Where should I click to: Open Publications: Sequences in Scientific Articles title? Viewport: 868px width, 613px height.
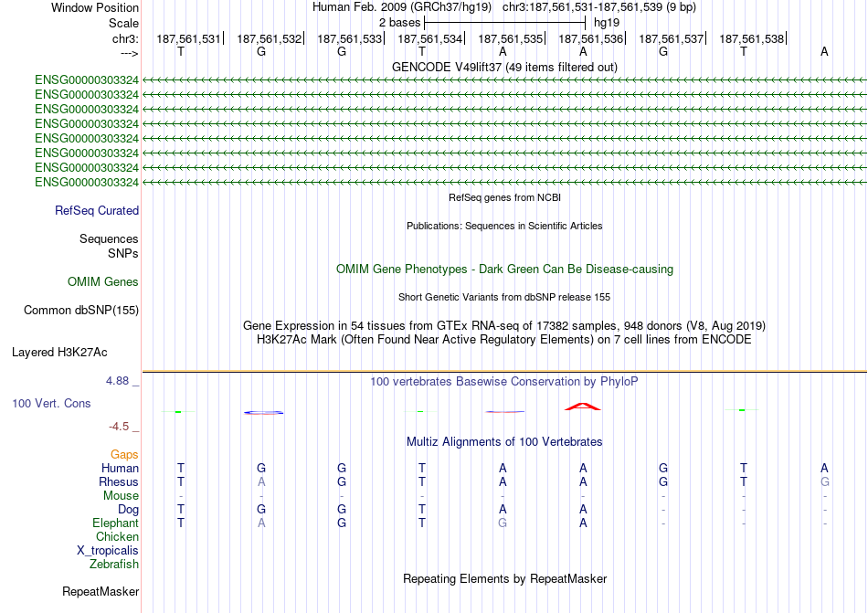pyautogui.click(x=504, y=226)
